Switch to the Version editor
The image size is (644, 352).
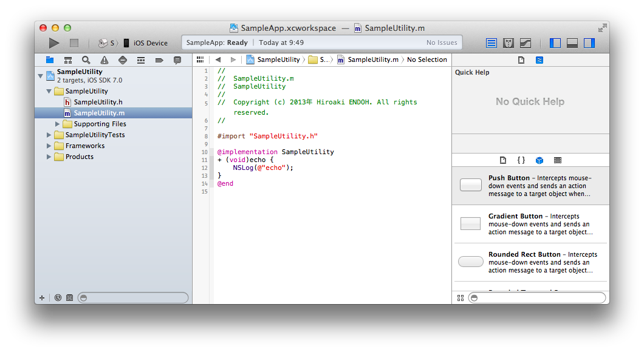click(526, 43)
